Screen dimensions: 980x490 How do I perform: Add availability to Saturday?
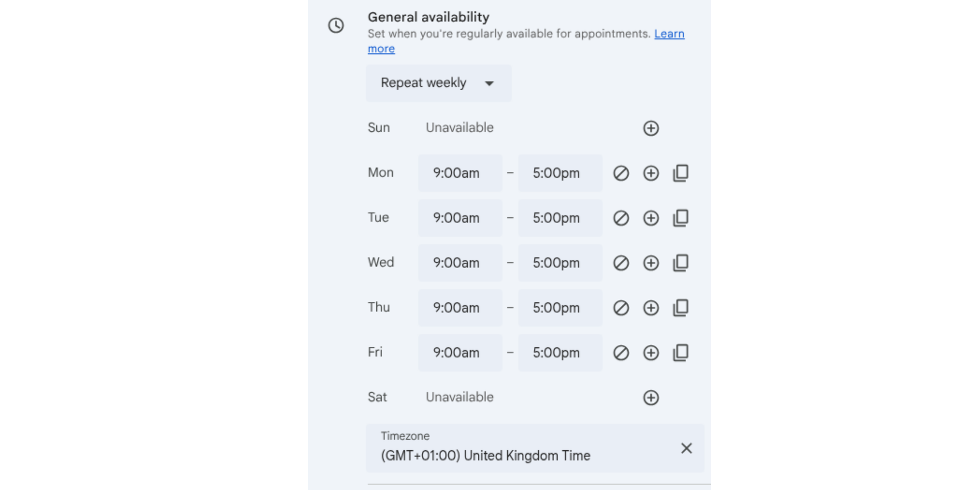coord(651,397)
